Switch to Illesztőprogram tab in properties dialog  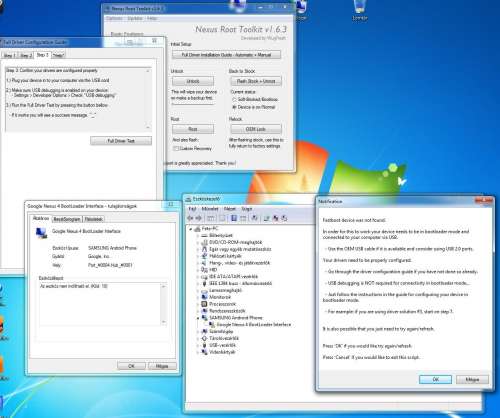(67, 219)
